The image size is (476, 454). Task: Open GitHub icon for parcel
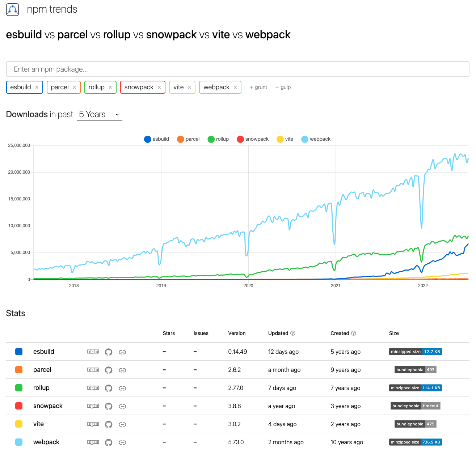pyautogui.click(x=109, y=370)
